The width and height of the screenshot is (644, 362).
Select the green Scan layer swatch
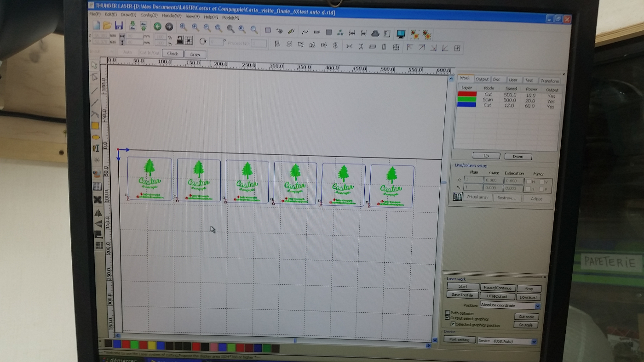(x=467, y=99)
